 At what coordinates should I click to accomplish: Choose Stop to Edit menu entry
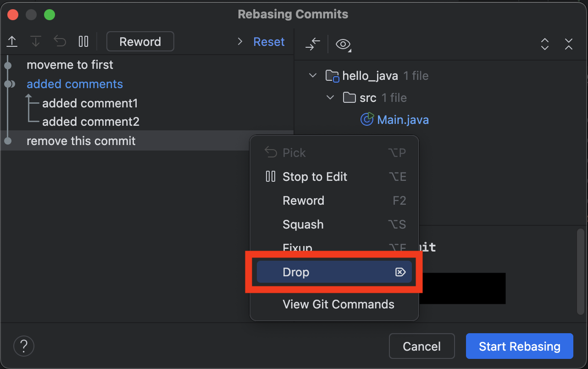(x=334, y=177)
